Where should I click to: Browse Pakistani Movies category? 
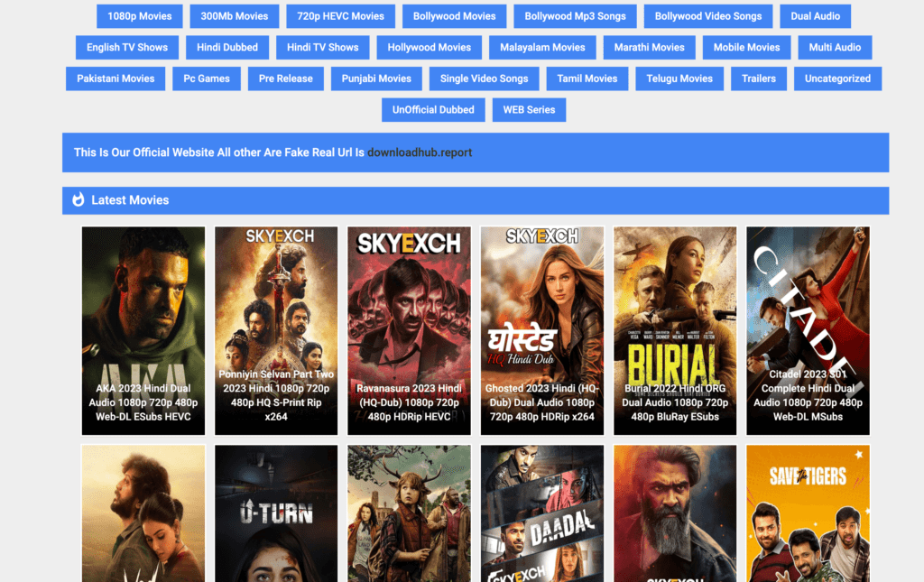[x=115, y=79]
